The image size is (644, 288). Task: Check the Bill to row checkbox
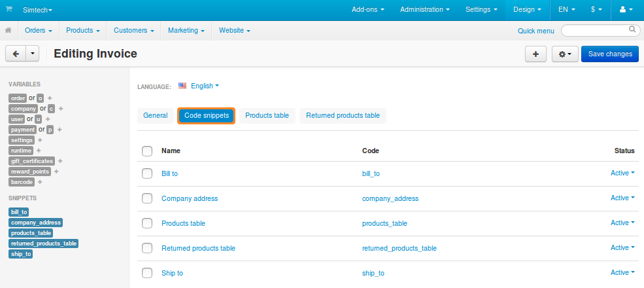(x=147, y=173)
